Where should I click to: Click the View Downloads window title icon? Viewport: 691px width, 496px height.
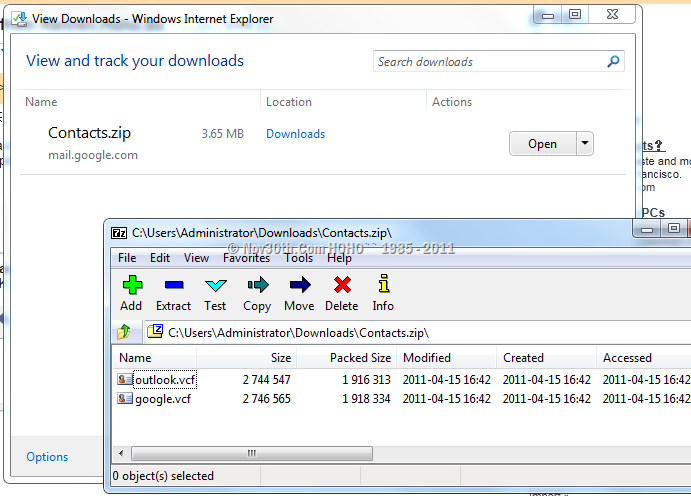(x=19, y=19)
